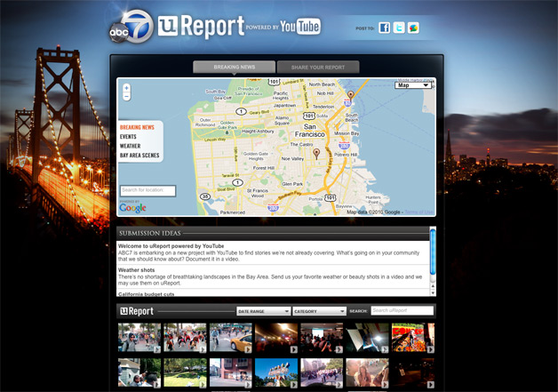This screenshot has width=558, height=392.
Task: Click the map pin near The Castro
Action: pyautogui.click(x=316, y=154)
